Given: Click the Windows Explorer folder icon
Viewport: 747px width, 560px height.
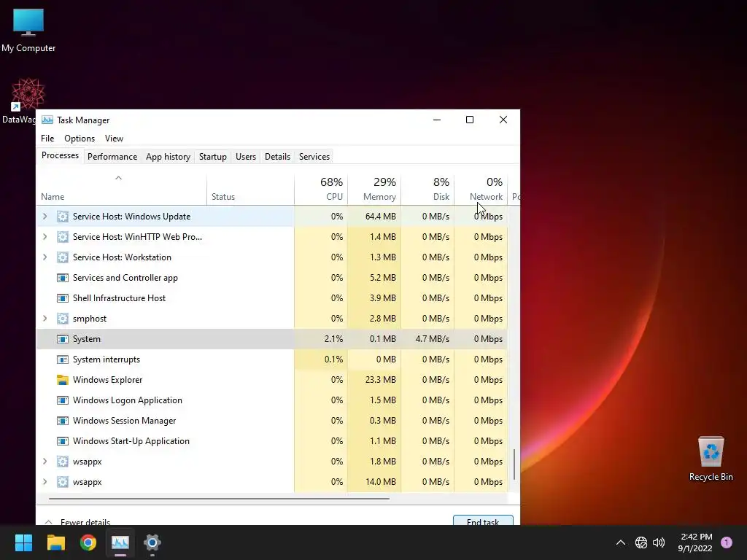Looking at the screenshot, I should point(63,379).
